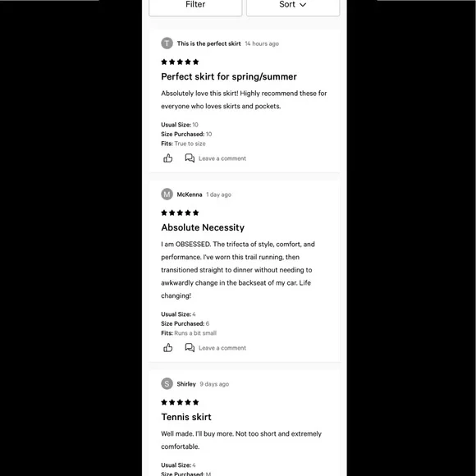Screen dimensions: 476x476
Task: Like the "Perfect skirt for spring/summer" review
Action: (x=168, y=158)
